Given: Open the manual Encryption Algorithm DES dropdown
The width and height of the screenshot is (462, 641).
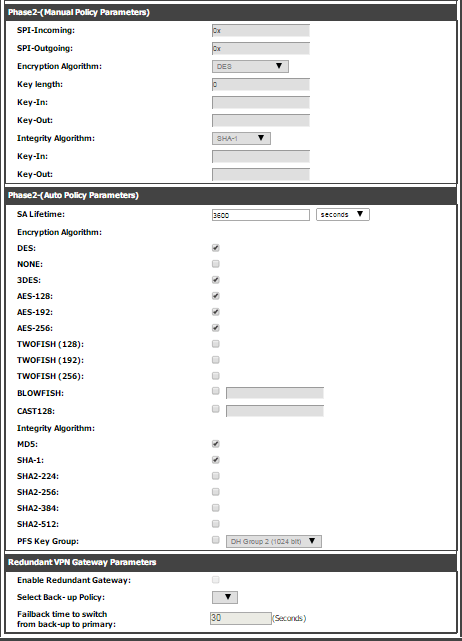Looking at the screenshot, I should (250, 66).
